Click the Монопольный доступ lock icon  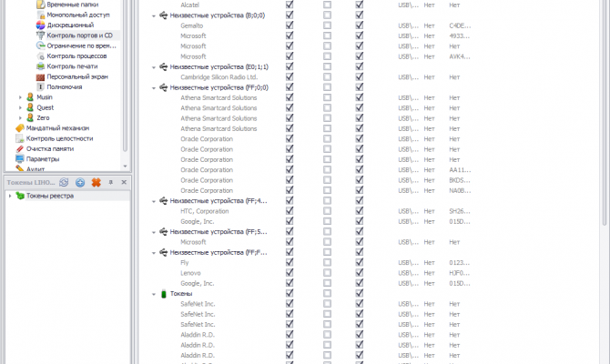(x=40, y=15)
